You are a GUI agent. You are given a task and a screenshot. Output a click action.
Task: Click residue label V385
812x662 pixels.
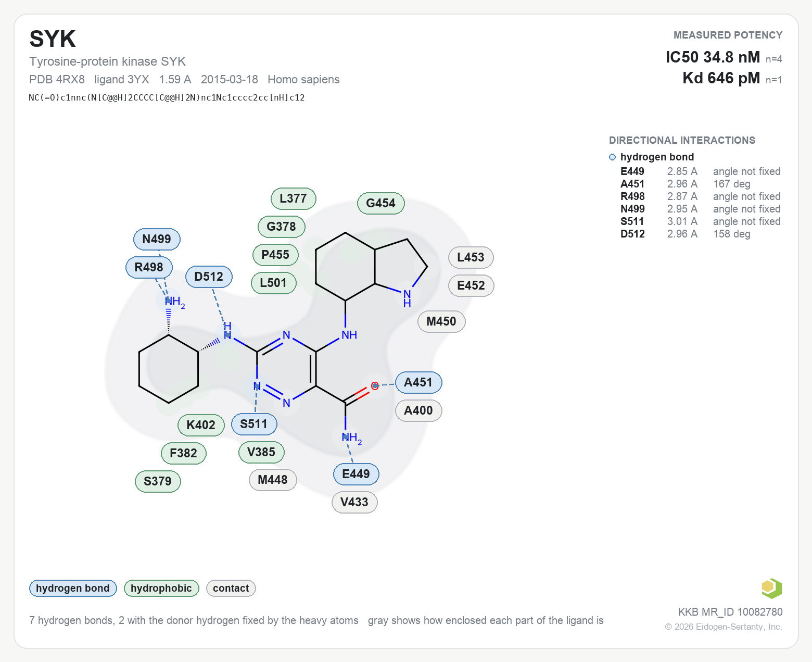(x=262, y=452)
